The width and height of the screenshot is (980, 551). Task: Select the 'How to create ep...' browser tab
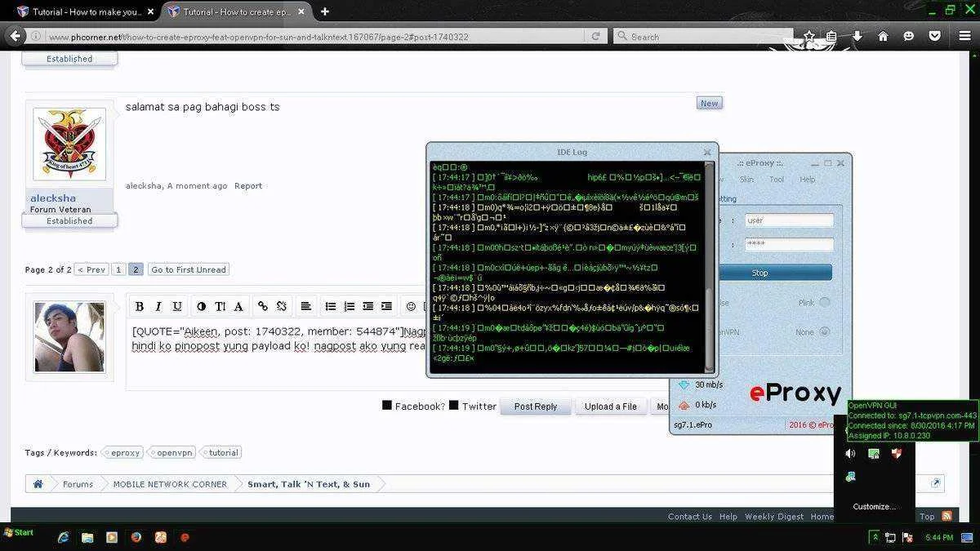point(237,11)
